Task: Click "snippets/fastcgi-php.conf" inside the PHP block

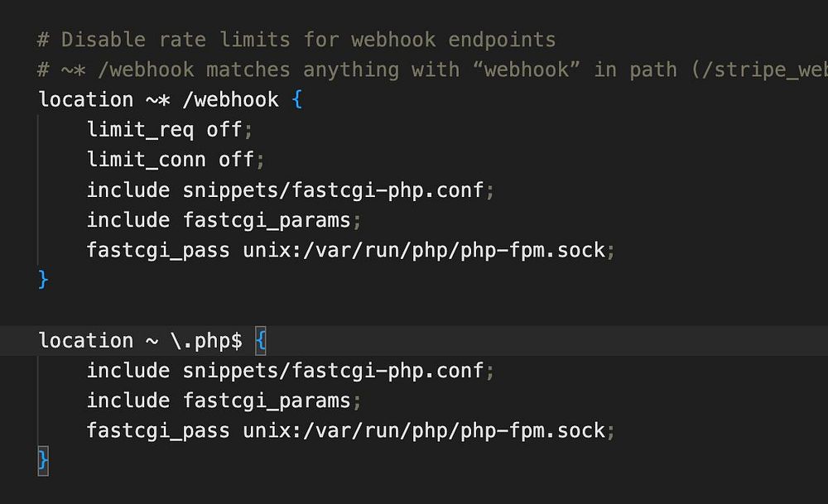Action: click(x=333, y=371)
